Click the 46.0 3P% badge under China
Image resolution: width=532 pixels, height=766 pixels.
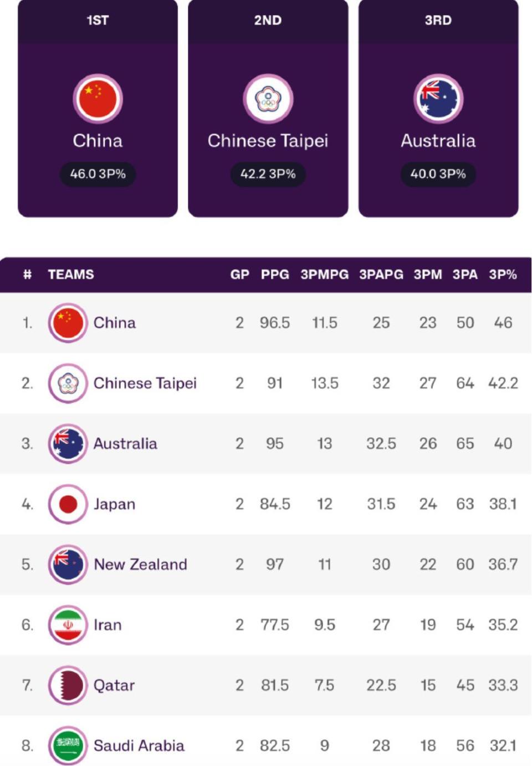tap(98, 174)
